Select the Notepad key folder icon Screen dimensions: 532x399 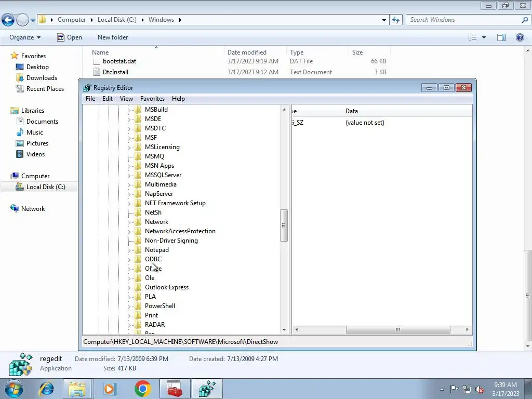(x=138, y=250)
